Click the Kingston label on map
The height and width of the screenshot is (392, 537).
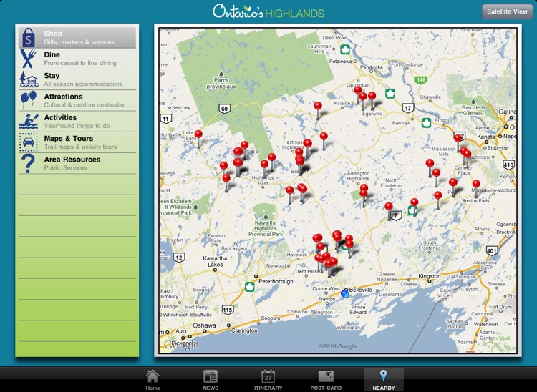[429, 275]
